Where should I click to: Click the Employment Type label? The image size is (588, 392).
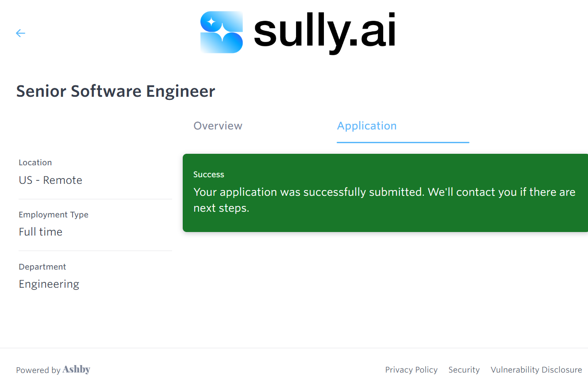coord(54,215)
